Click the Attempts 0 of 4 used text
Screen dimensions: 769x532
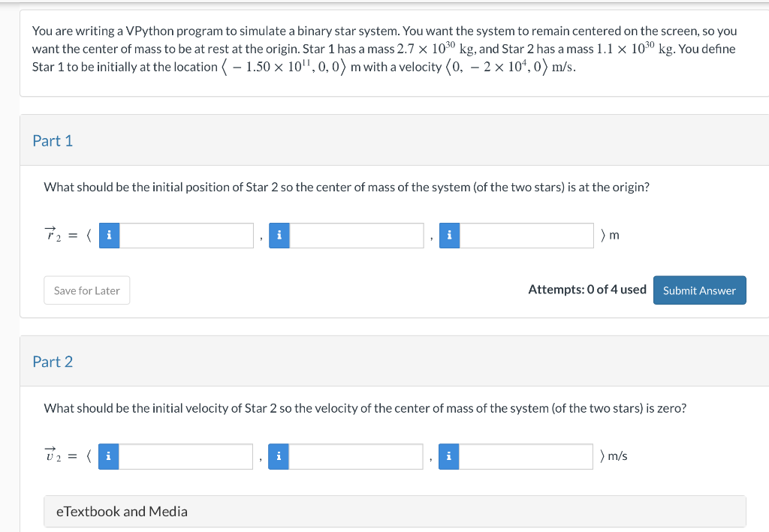click(587, 290)
